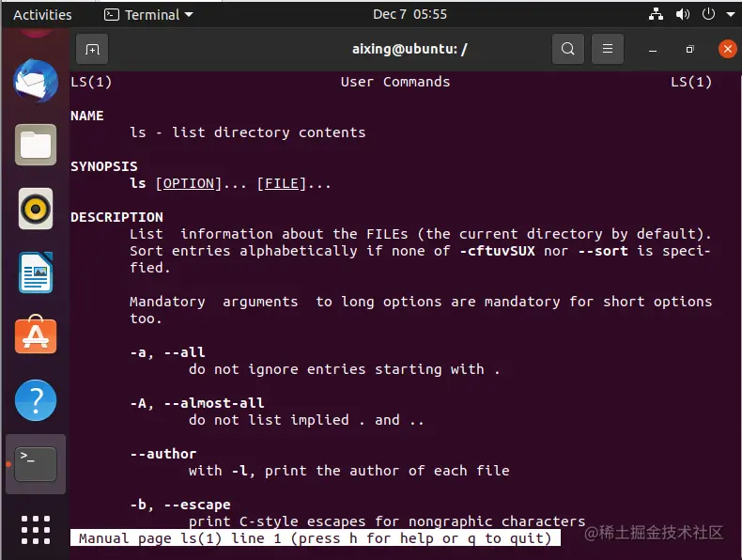Click the -a, --all option
This screenshot has height=560, width=742.
tap(167, 352)
